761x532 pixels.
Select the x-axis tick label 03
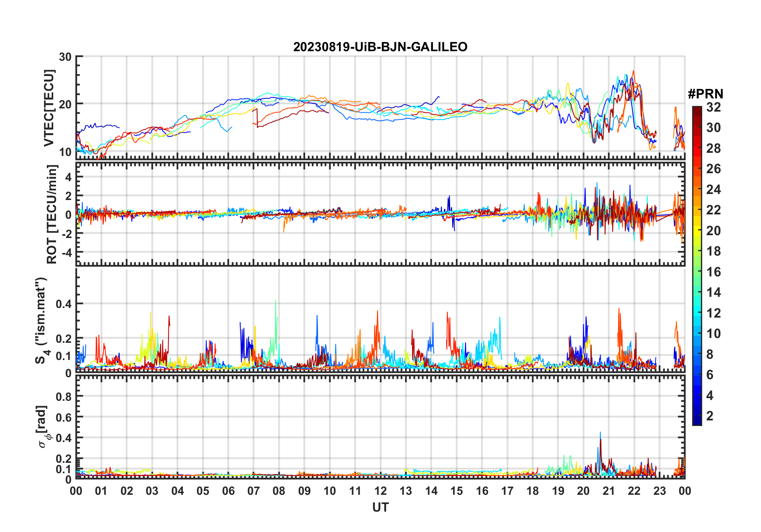coord(152,491)
